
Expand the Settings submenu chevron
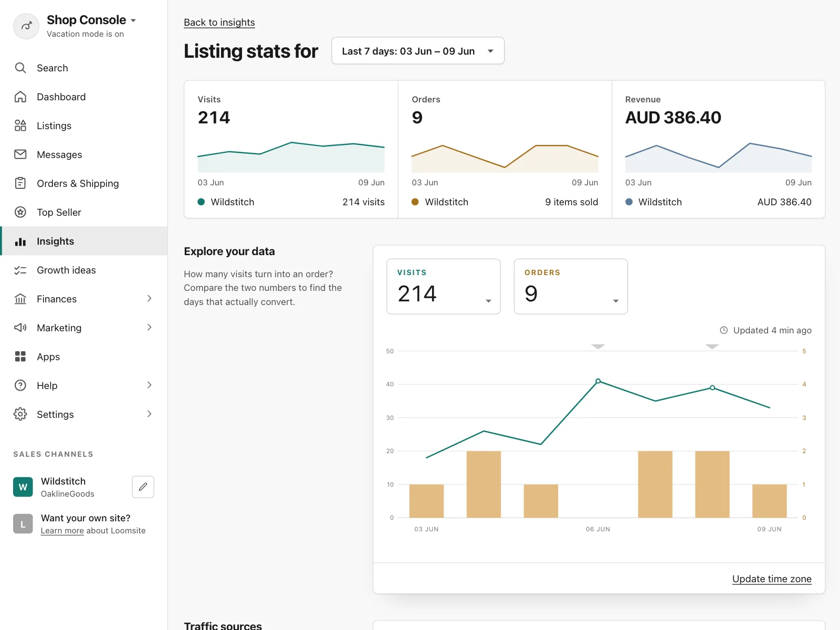pos(149,414)
